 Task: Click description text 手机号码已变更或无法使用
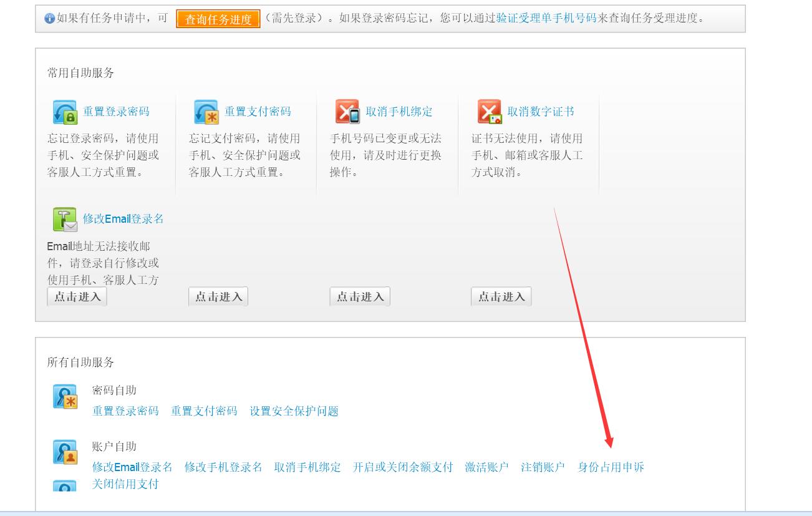click(x=386, y=147)
